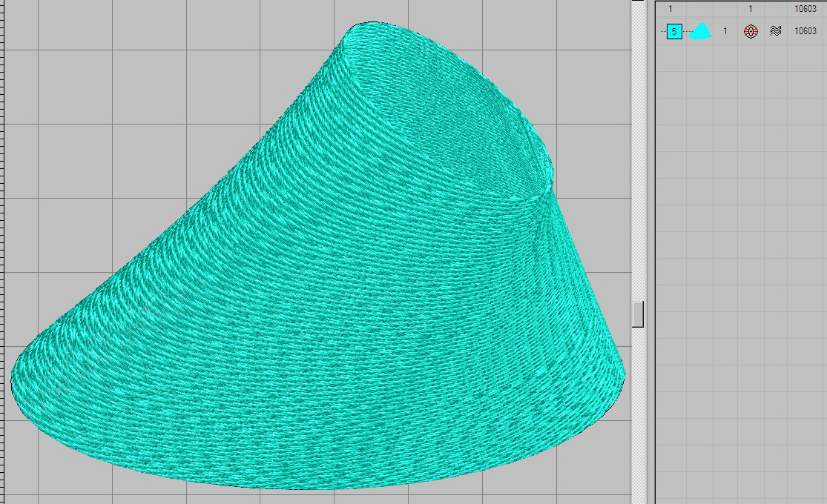
Task: Click the radial stitch type icon
Action: pyautogui.click(x=751, y=32)
